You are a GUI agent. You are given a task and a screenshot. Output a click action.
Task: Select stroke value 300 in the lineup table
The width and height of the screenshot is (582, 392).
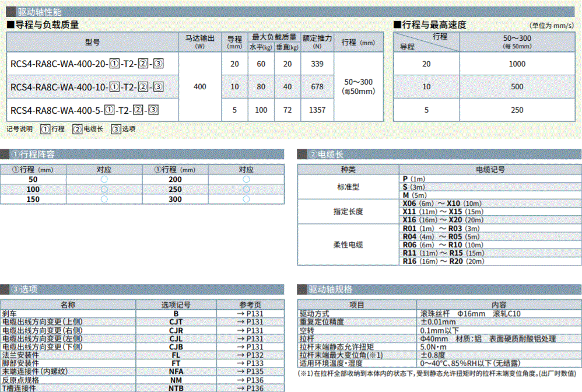175,199
